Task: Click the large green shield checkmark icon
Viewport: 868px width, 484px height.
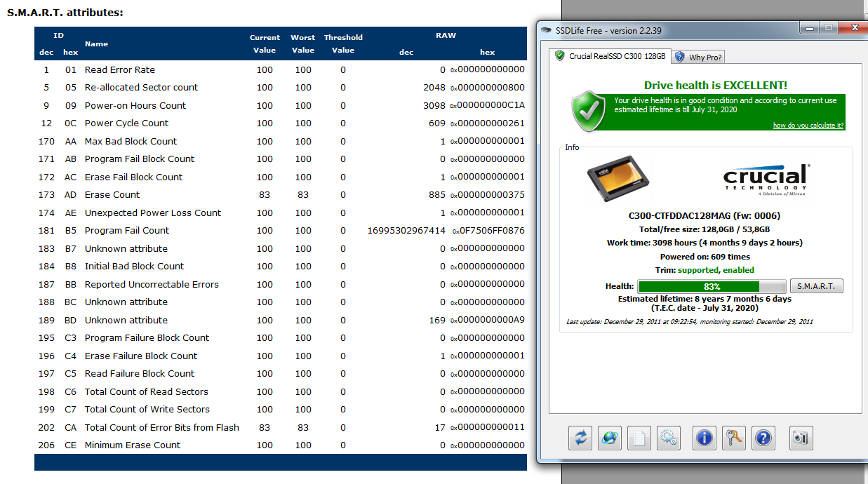Action: click(589, 109)
